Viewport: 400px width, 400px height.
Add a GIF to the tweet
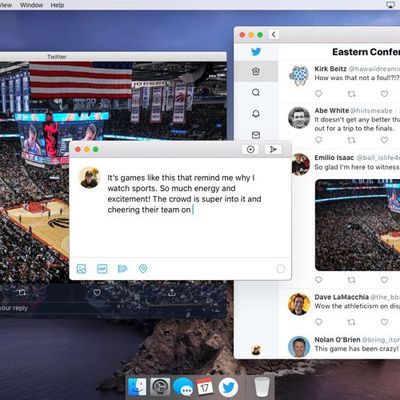tap(102, 269)
